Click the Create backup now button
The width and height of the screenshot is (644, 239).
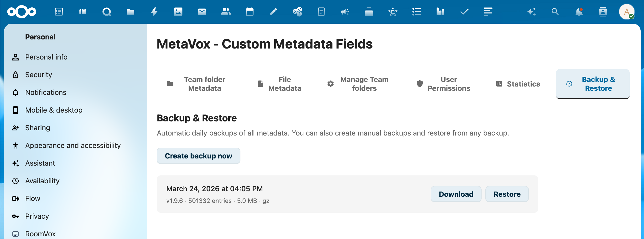pyautogui.click(x=198, y=156)
